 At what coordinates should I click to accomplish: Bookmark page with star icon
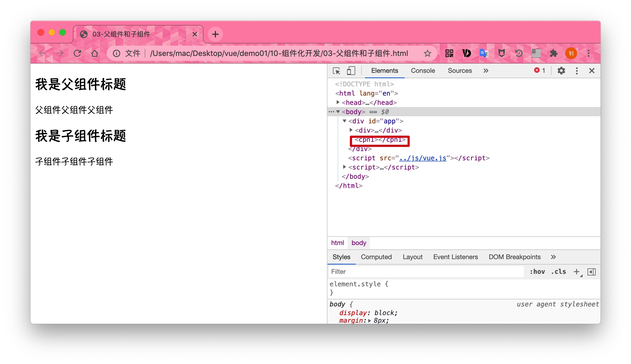point(428,54)
